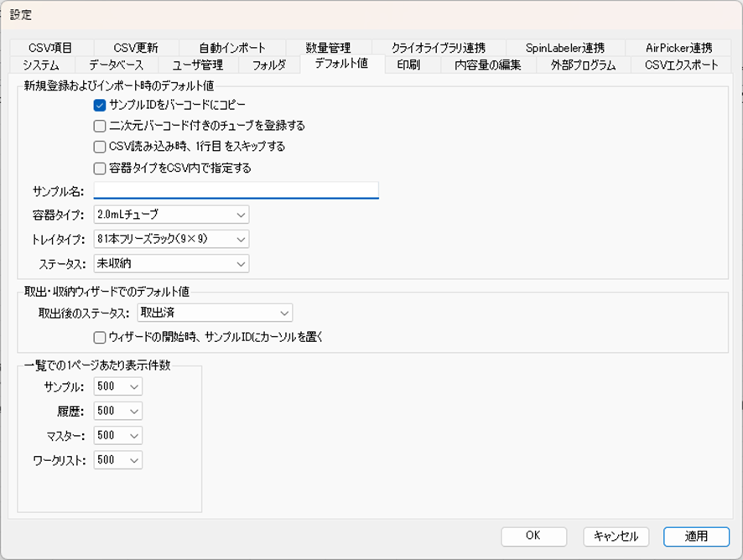
Task: Open サンプル page count dropdown
Action: click(x=117, y=387)
